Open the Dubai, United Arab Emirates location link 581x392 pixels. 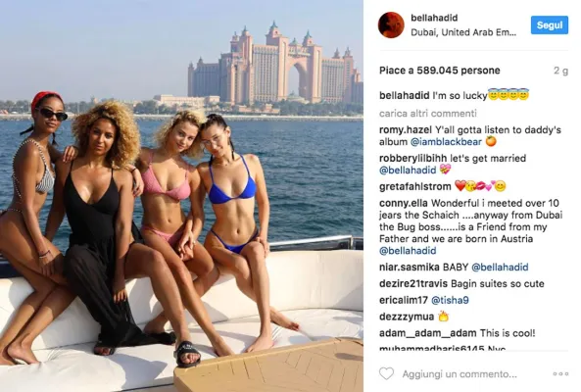point(463,32)
